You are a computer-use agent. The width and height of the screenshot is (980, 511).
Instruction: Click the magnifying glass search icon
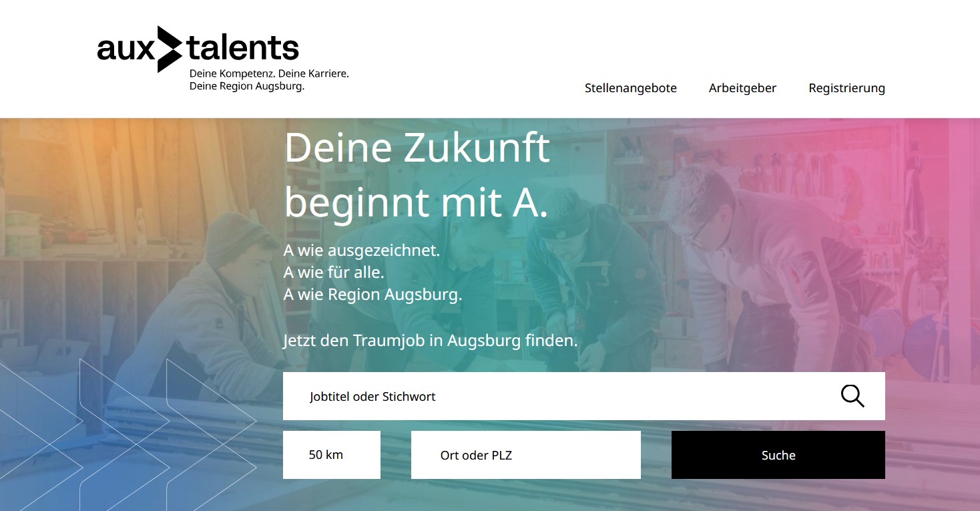tap(852, 396)
